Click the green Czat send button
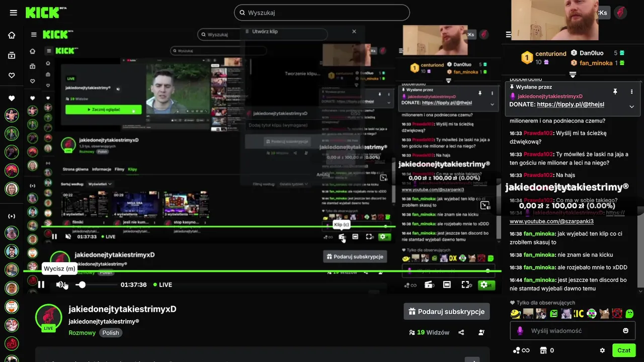Screen dimensions: 644x362 click(624, 350)
